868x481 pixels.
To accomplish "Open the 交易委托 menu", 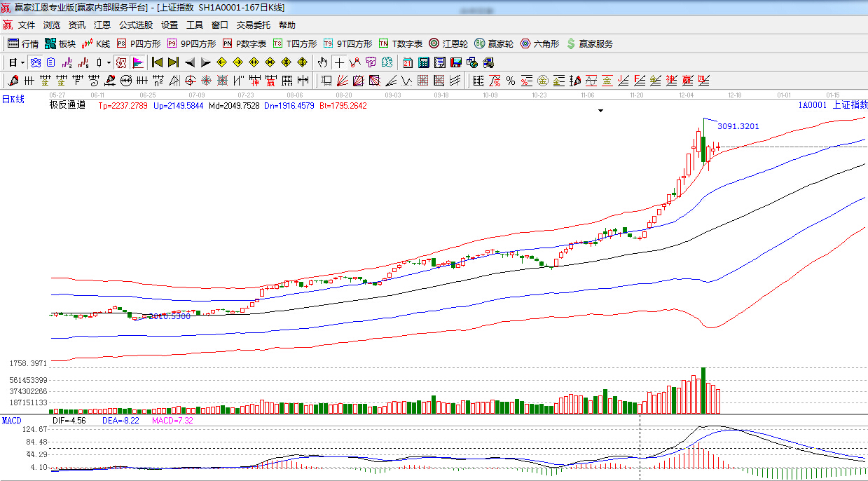I will pyautogui.click(x=253, y=25).
